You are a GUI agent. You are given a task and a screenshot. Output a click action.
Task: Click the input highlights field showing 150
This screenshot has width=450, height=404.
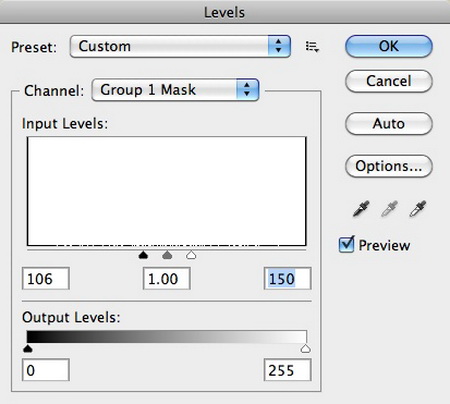287,278
